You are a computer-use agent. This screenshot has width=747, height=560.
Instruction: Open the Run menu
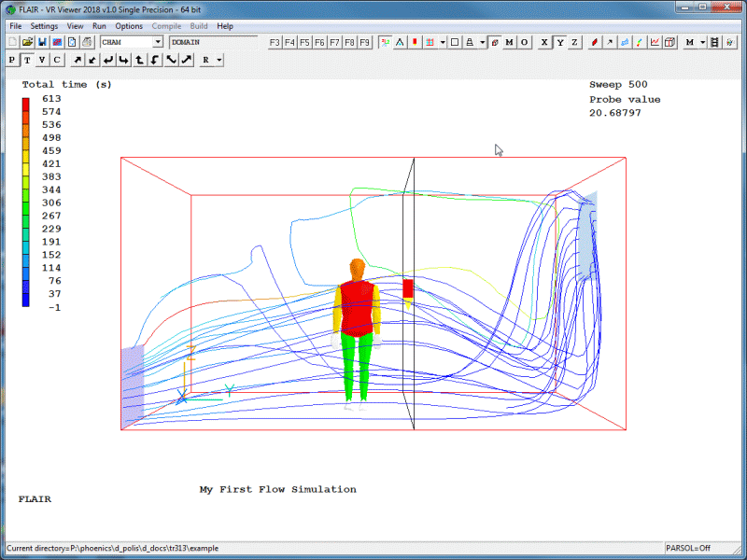point(99,26)
